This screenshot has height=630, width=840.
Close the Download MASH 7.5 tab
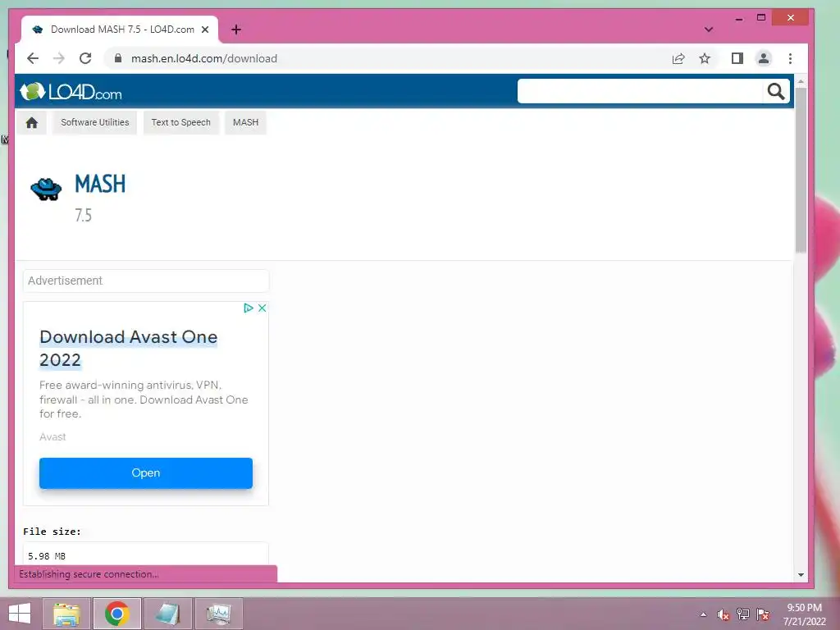(x=205, y=30)
